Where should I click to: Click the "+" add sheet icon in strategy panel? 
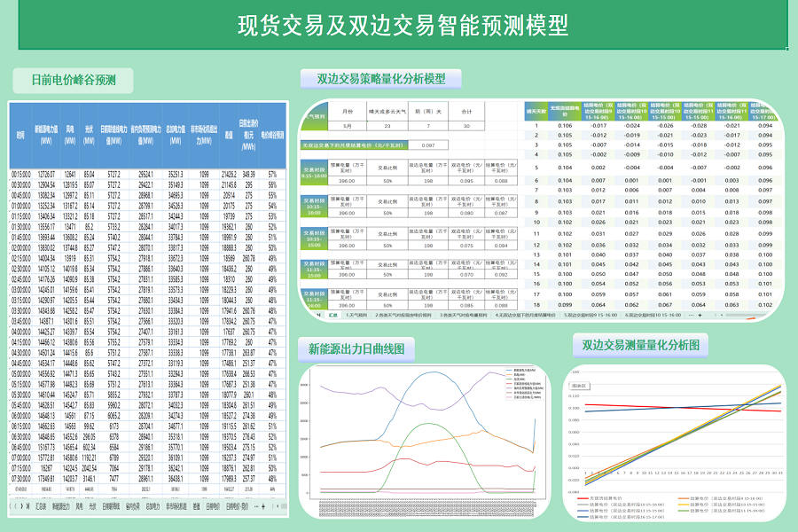point(699,317)
